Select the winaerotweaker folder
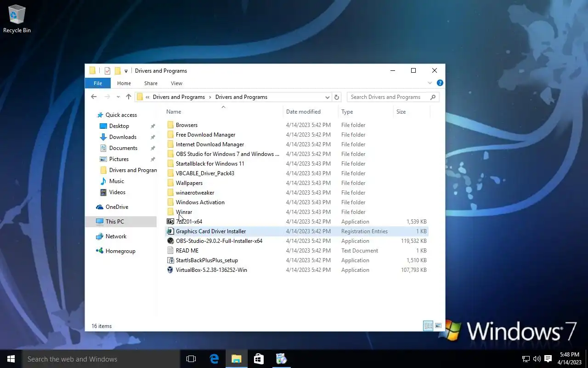The width and height of the screenshot is (588, 368). point(195,193)
